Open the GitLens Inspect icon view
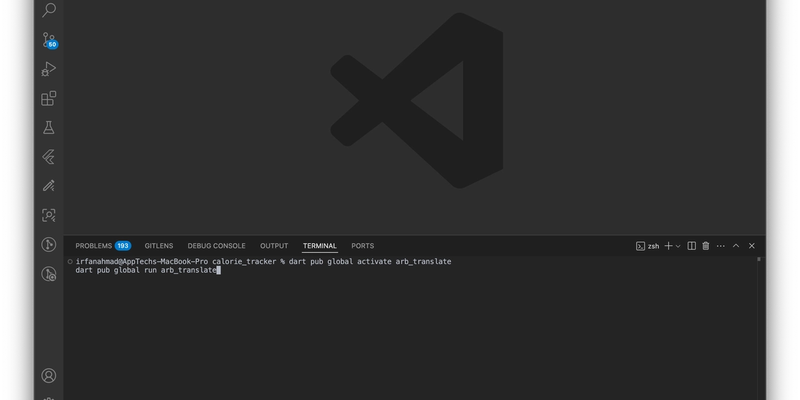 tap(48, 274)
